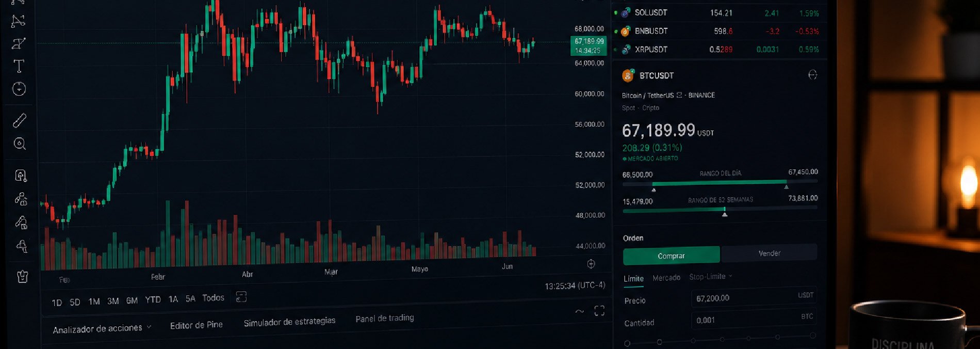
Task: Click the Mayo date label on time axis
Action: click(420, 269)
